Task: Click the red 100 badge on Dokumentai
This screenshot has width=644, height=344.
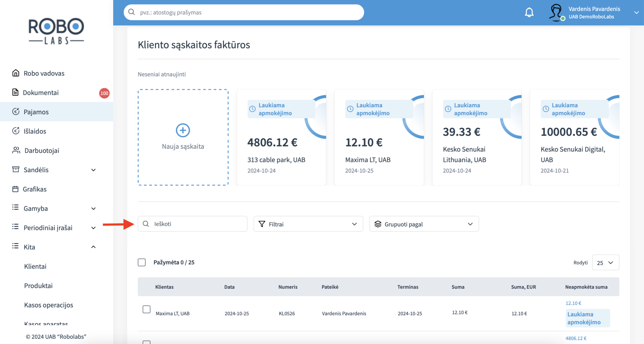Action: [104, 93]
